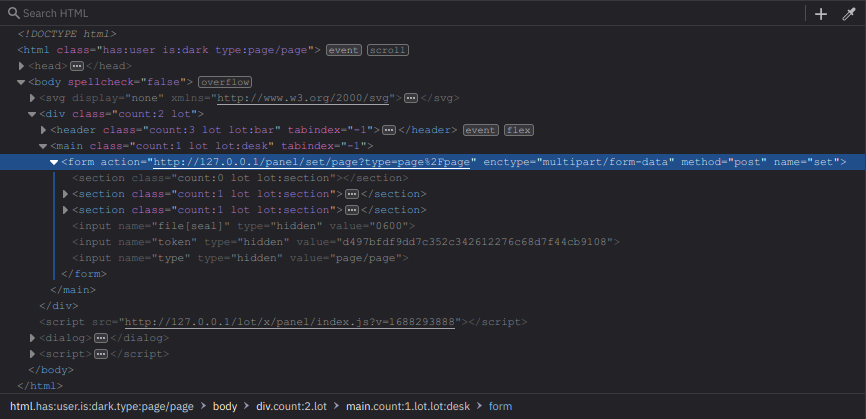Select the closing html tag
This screenshot has height=419, width=866.
pyautogui.click(x=40, y=386)
